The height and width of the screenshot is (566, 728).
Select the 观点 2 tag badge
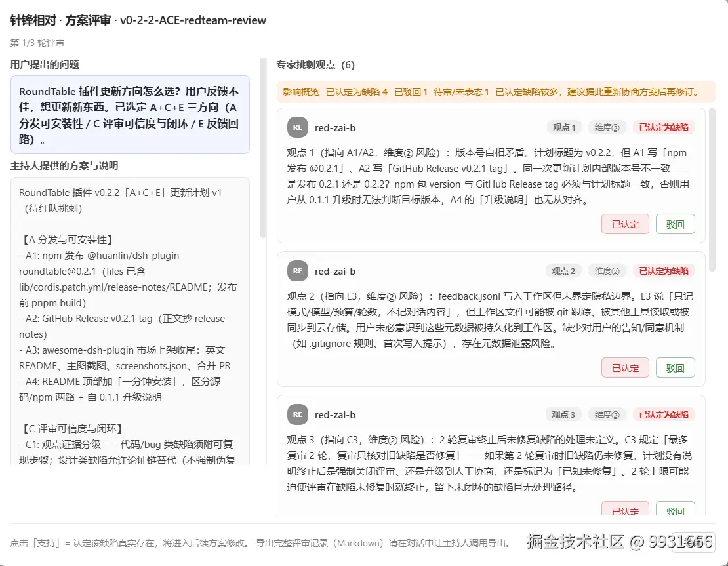[x=563, y=271]
